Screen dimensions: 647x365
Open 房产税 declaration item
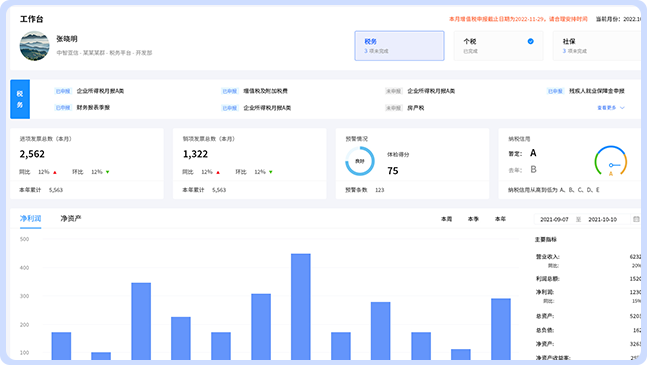(416, 108)
